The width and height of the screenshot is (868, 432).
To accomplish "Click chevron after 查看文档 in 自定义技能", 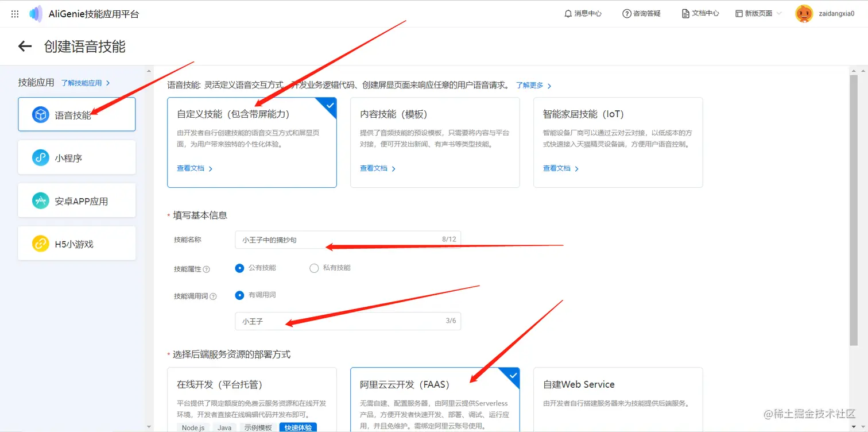I will (211, 169).
